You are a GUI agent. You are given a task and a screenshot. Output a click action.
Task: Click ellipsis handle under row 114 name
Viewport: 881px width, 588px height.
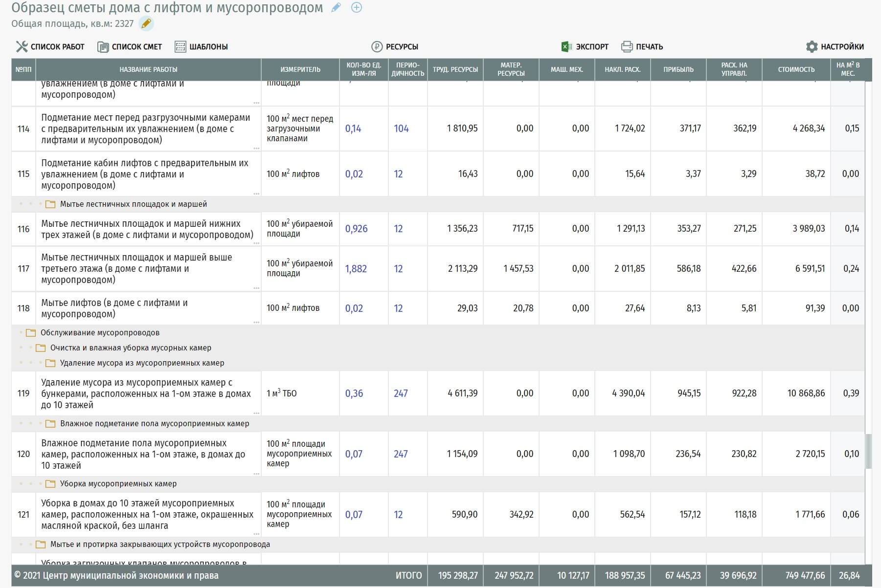[256, 148]
